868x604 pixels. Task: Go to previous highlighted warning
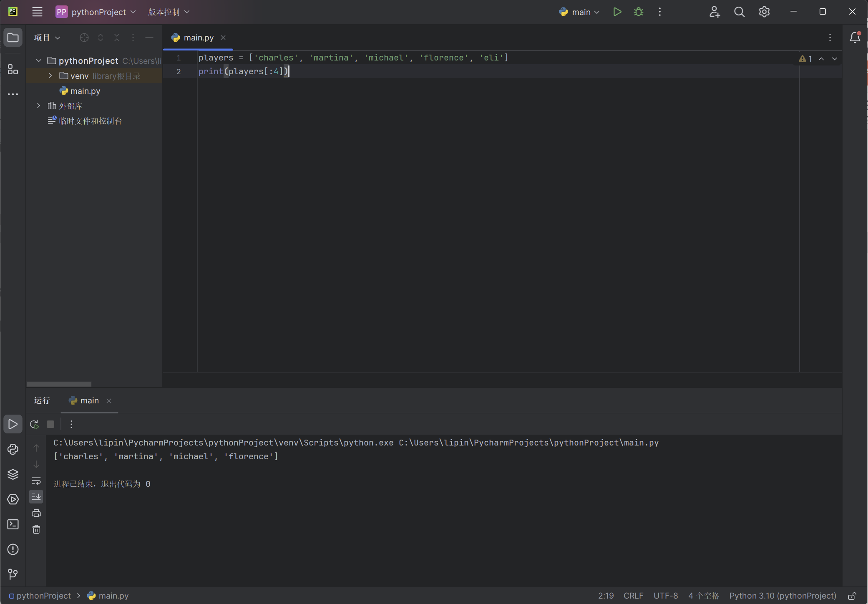click(x=821, y=59)
